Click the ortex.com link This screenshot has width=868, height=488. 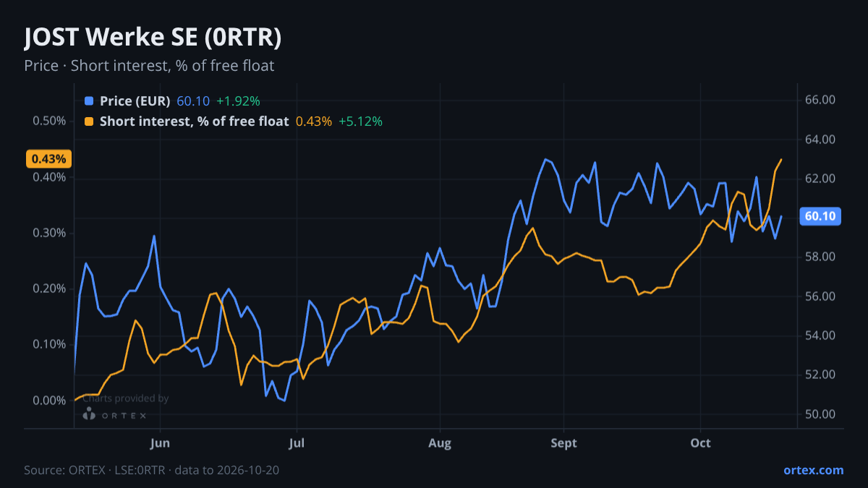[814, 470]
